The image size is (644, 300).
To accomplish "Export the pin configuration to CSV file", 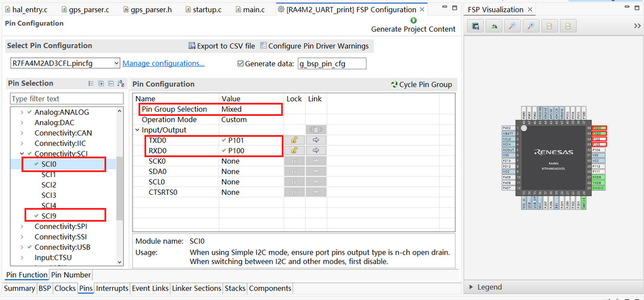I will 222,46.
